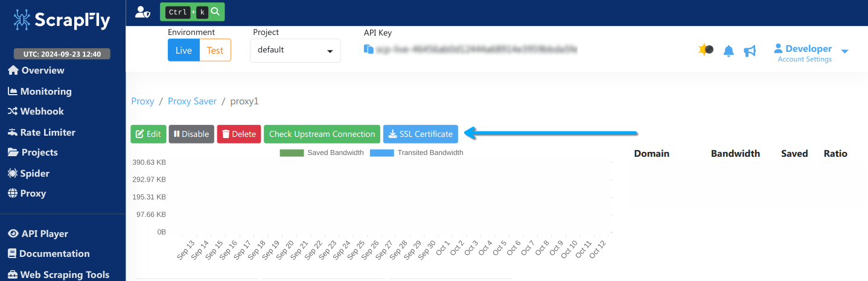The width and height of the screenshot is (868, 281).
Task: Toggle the Saved Bandwidth legend swatch
Action: pyautogui.click(x=292, y=153)
